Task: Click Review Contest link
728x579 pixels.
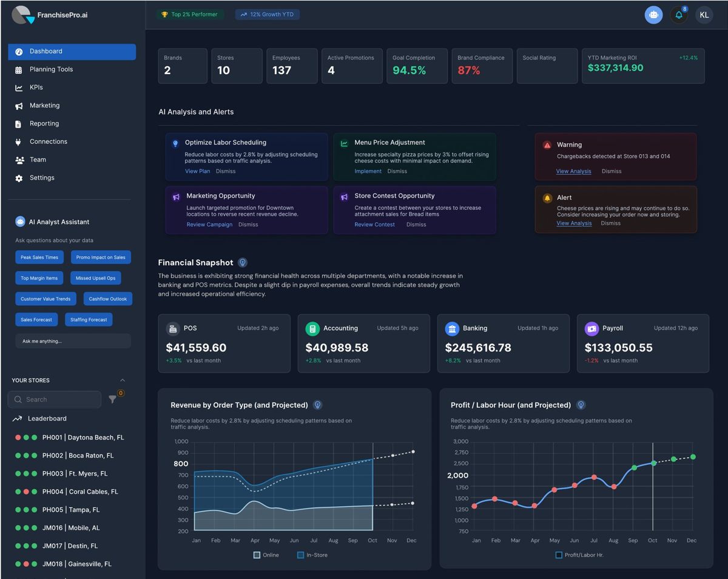Action: (x=375, y=225)
